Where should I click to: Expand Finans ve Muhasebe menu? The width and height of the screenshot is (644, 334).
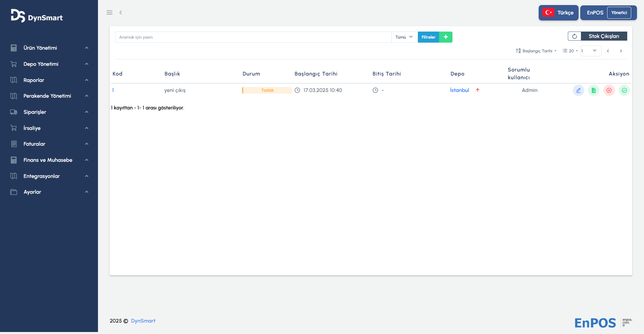click(49, 160)
